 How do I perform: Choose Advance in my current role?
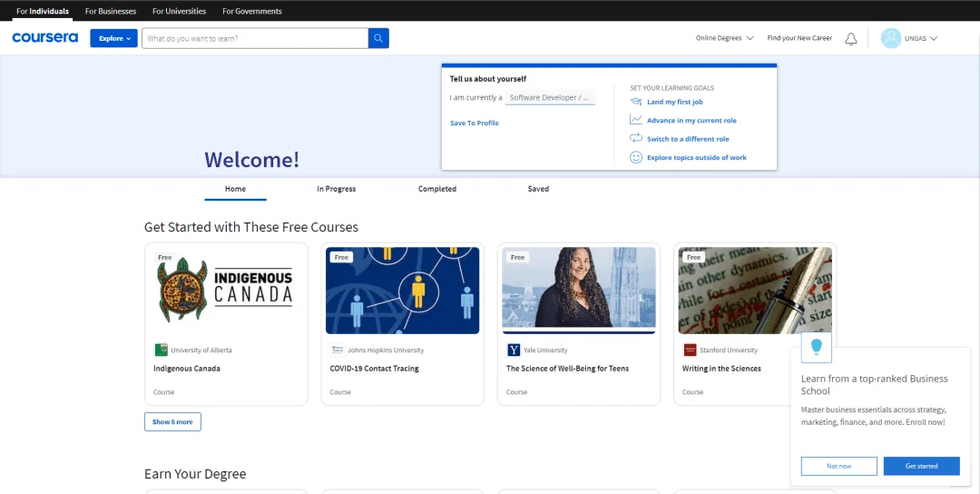[x=691, y=121]
